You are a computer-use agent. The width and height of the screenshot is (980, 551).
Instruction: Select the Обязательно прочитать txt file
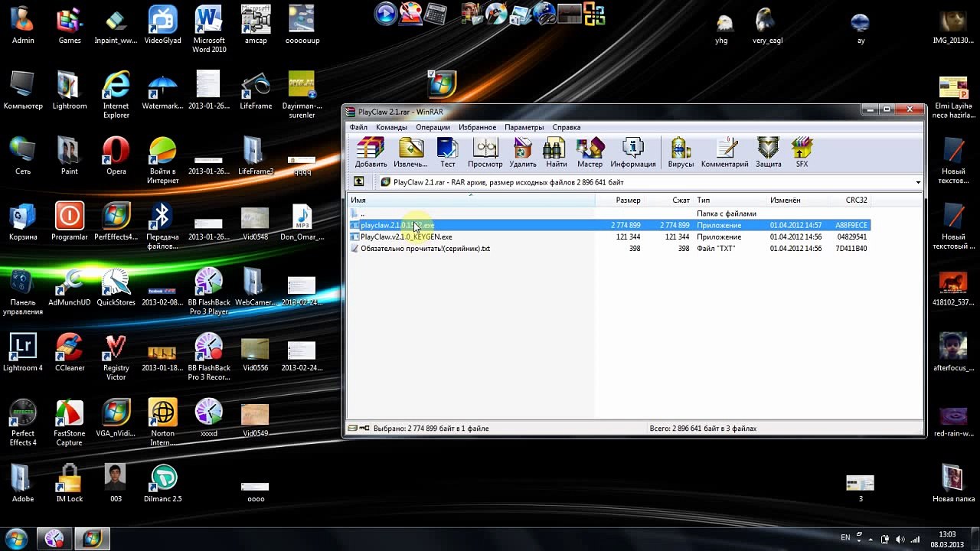(609, 249)
